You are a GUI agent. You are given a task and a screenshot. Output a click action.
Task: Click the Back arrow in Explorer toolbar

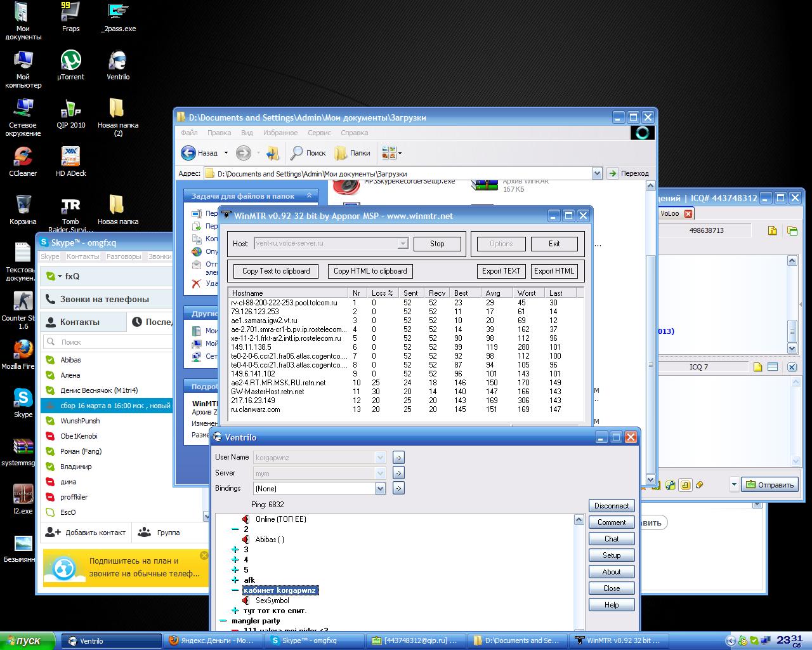(x=188, y=153)
